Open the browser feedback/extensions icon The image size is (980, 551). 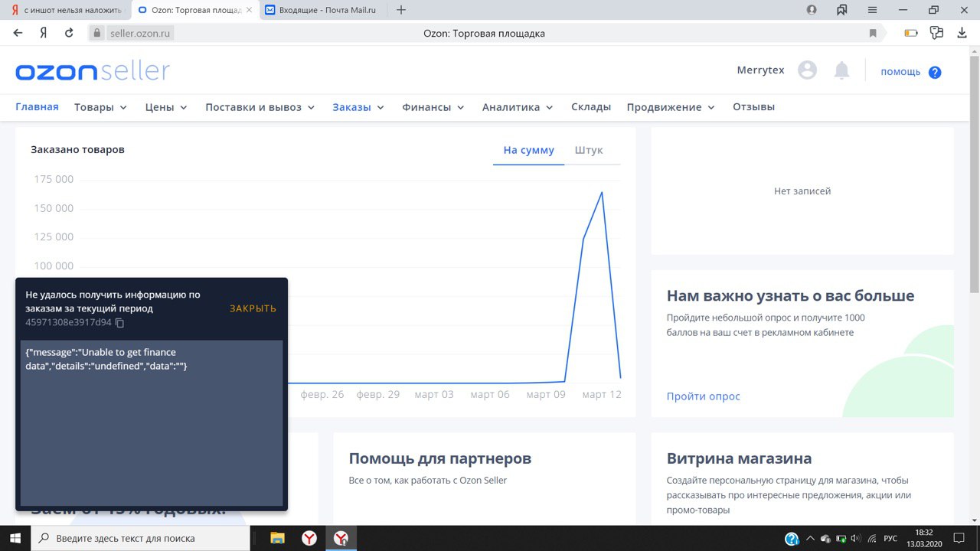point(936,33)
